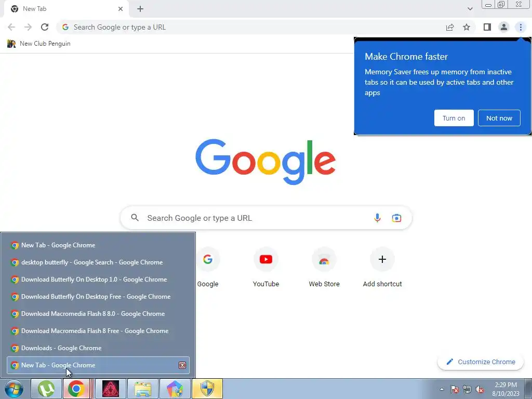
Task: Open the blue-yellow security shield taskbar item
Action: coord(207,389)
